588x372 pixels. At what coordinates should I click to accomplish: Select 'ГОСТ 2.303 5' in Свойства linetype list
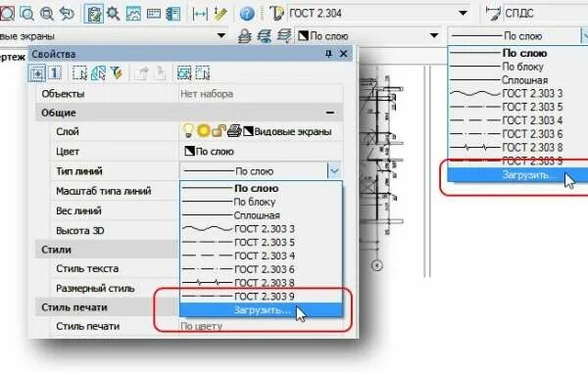tap(262, 242)
